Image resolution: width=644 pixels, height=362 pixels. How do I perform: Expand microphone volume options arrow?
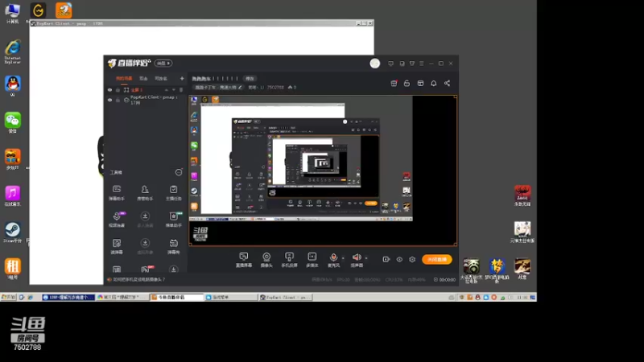(344, 258)
